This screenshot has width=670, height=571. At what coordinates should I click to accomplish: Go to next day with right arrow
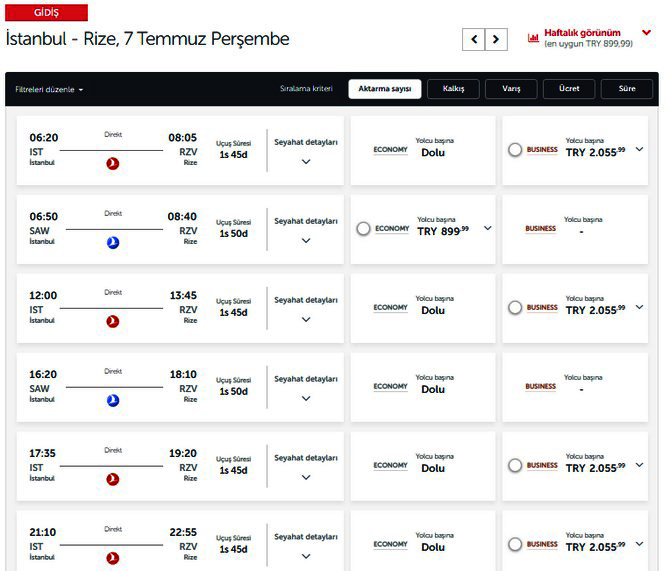click(x=496, y=39)
